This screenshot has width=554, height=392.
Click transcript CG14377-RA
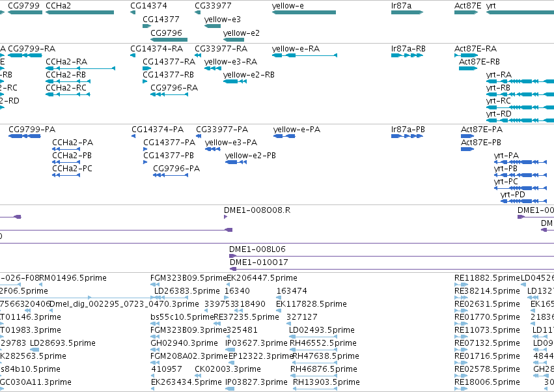click(x=147, y=68)
